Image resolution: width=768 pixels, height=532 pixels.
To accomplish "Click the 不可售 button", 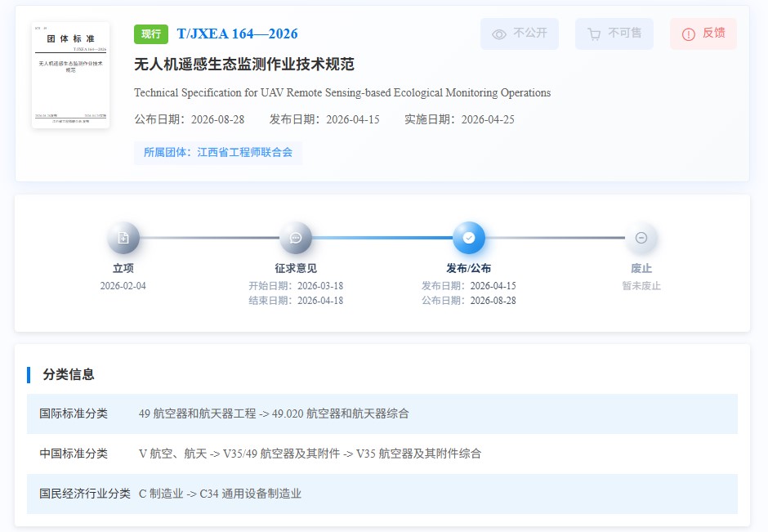I will point(614,34).
